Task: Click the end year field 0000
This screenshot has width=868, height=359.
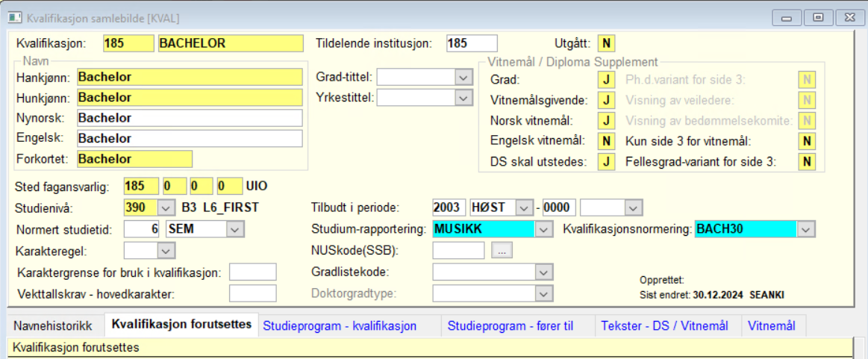Action: 559,208
